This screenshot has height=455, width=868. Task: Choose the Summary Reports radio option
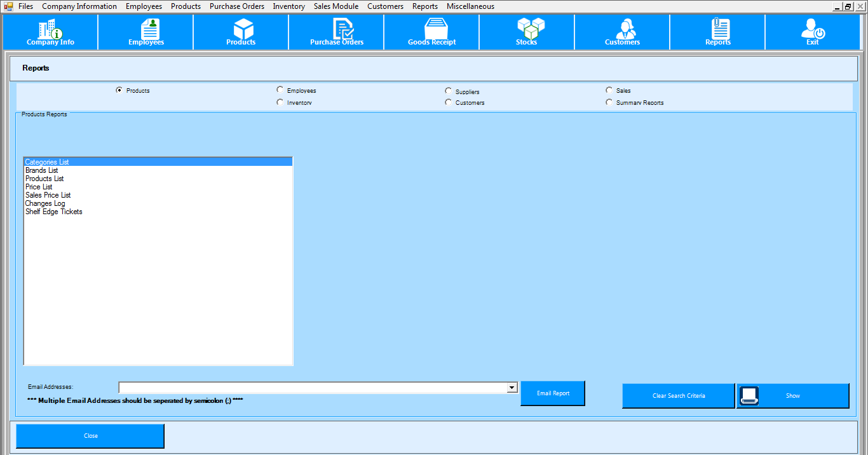(x=609, y=102)
